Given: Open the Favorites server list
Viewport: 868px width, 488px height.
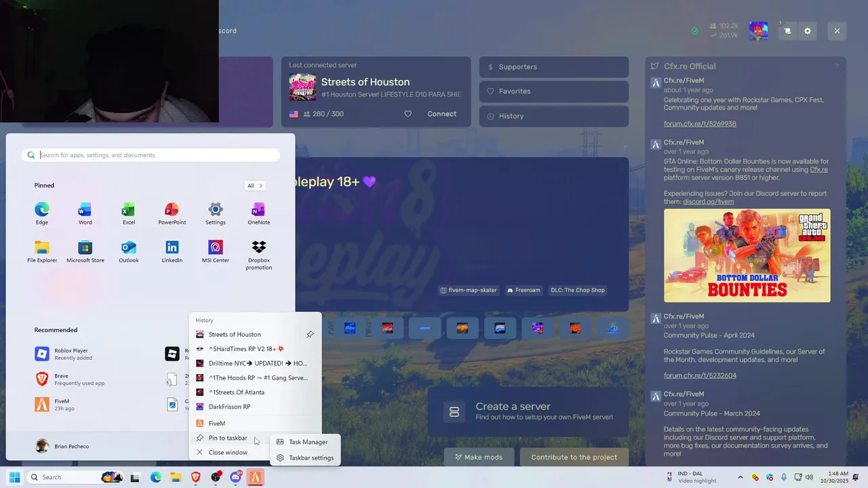Looking at the screenshot, I should click(x=554, y=91).
